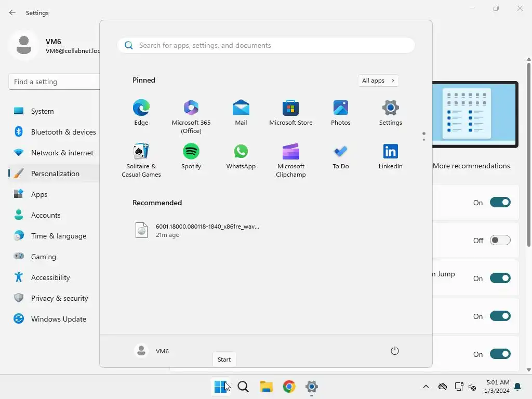Select Bluetooth & devices in sidebar
Image resolution: width=532 pixels, height=399 pixels.
(54, 132)
